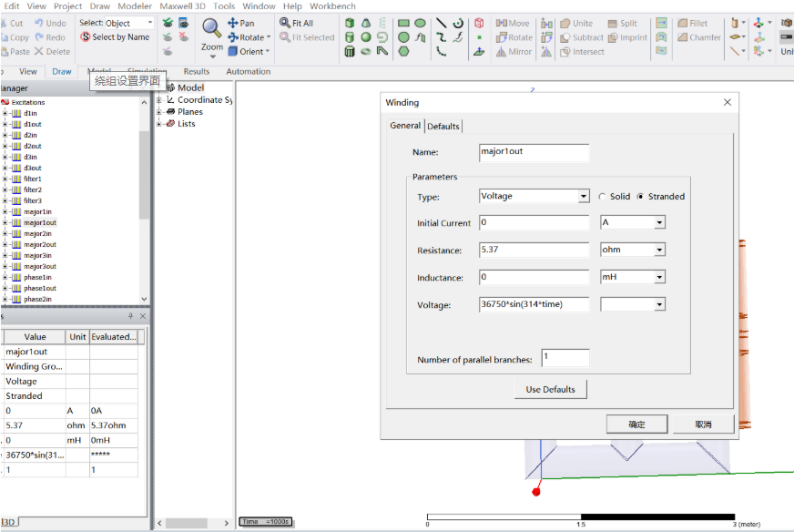This screenshot has height=532, width=794.
Task: Open the winding Type dropdown
Action: tap(584, 197)
